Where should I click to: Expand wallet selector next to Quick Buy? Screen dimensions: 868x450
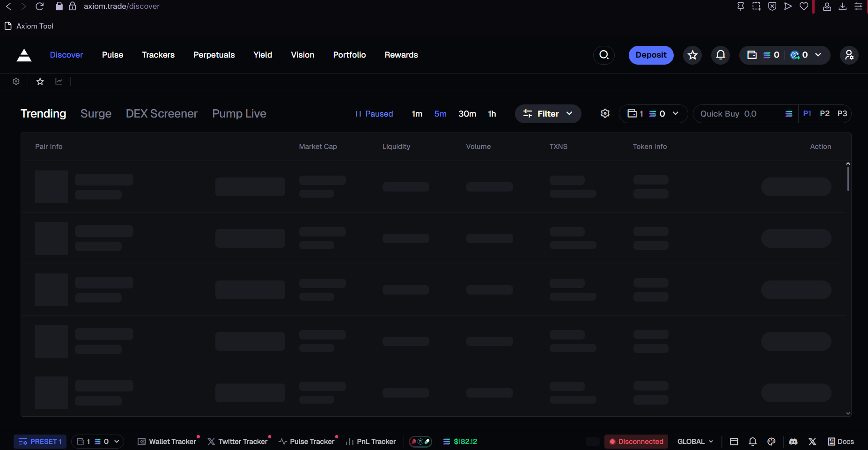point(653,114)
